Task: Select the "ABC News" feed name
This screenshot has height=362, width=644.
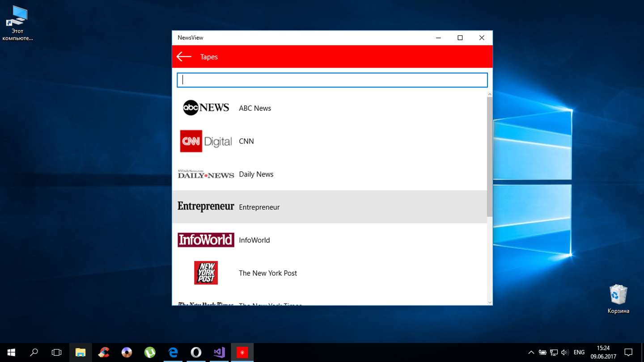Action: click(255, 108)
